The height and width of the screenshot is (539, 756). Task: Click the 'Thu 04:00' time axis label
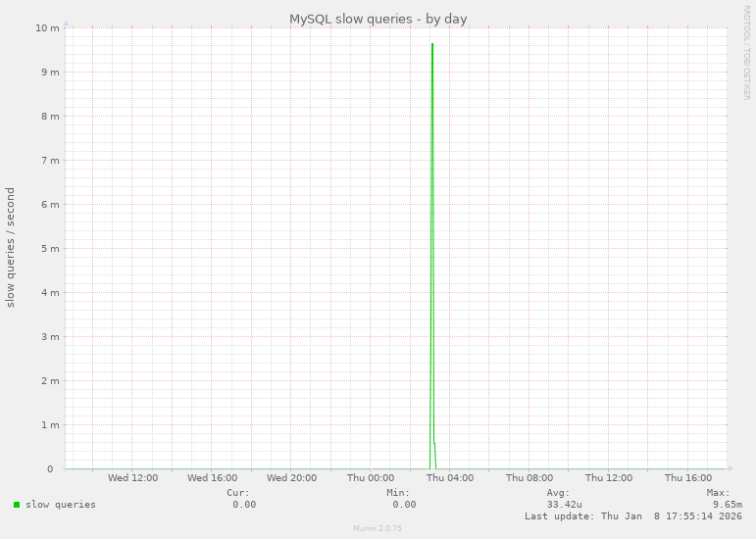450,478
